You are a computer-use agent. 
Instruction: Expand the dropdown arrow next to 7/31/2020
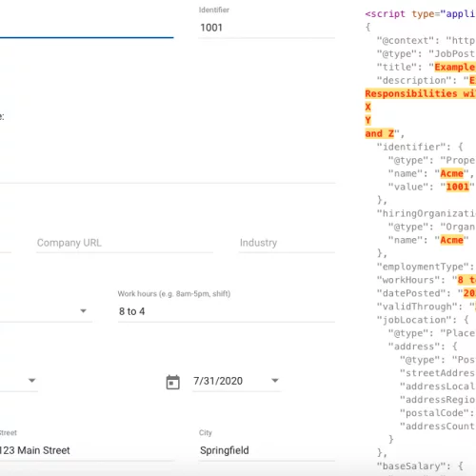(275, 380)
